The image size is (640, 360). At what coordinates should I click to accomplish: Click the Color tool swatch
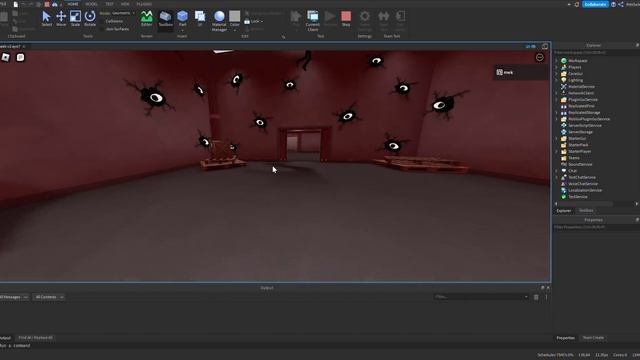(235, 16)
